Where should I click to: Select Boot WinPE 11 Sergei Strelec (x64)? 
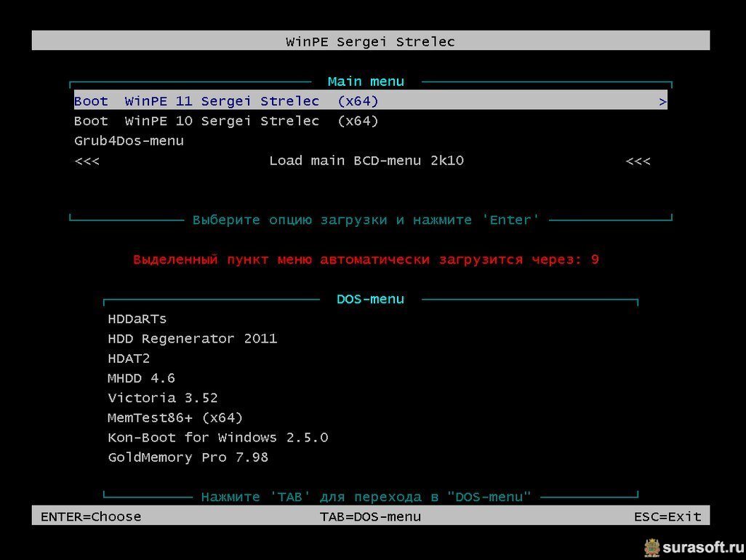(370, 101)
